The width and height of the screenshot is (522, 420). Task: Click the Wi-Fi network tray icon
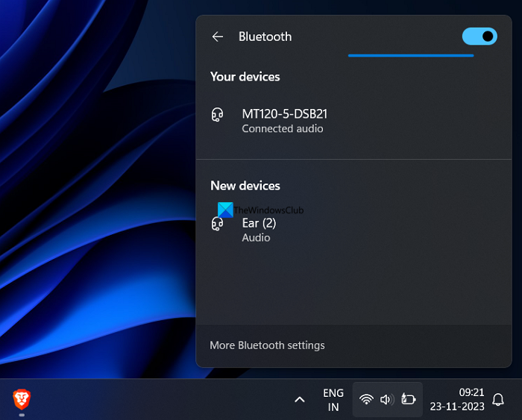[x=366, y=399]
